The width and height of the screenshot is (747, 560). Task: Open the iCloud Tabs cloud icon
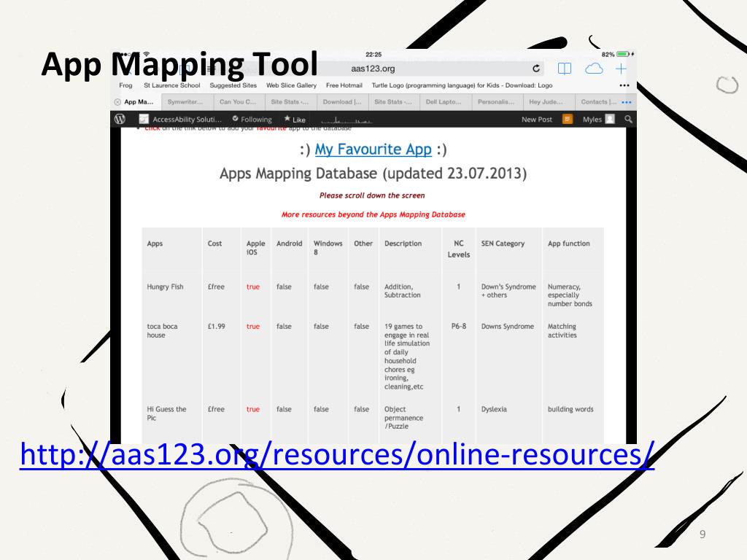(594, 69)
